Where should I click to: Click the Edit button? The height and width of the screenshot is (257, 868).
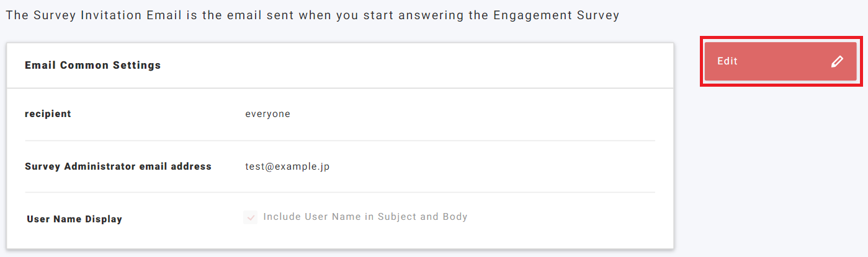pyautogui.click(x=780, y=61)
